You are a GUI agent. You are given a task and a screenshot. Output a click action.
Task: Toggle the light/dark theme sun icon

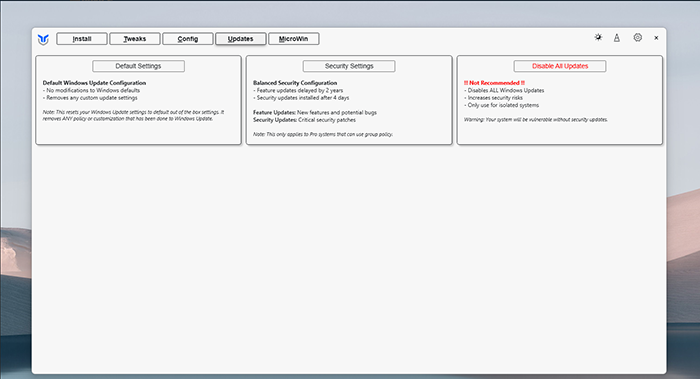click(598, 37)
